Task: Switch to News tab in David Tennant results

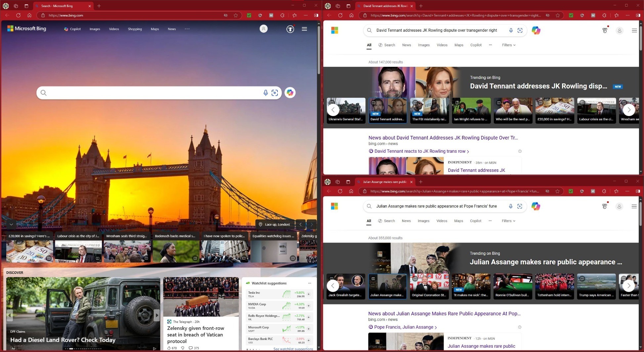Action: point(407,45)
